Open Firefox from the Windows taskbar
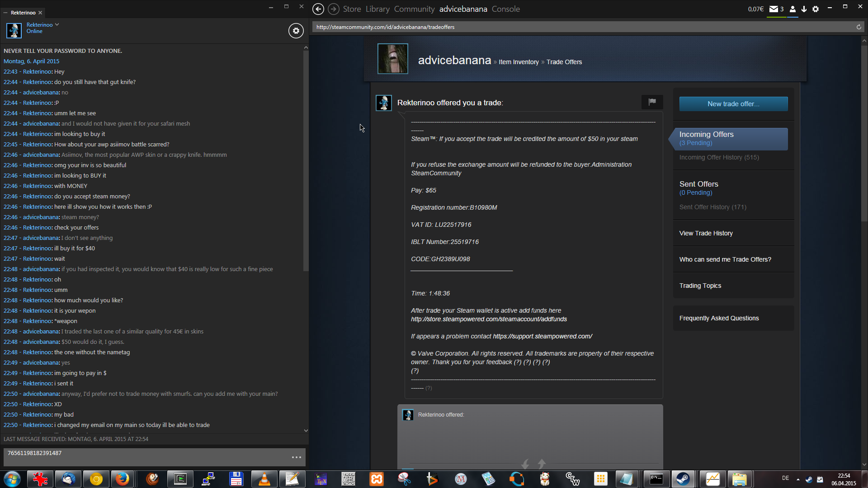Screen dimensions: 868x488 coord(122,479)
